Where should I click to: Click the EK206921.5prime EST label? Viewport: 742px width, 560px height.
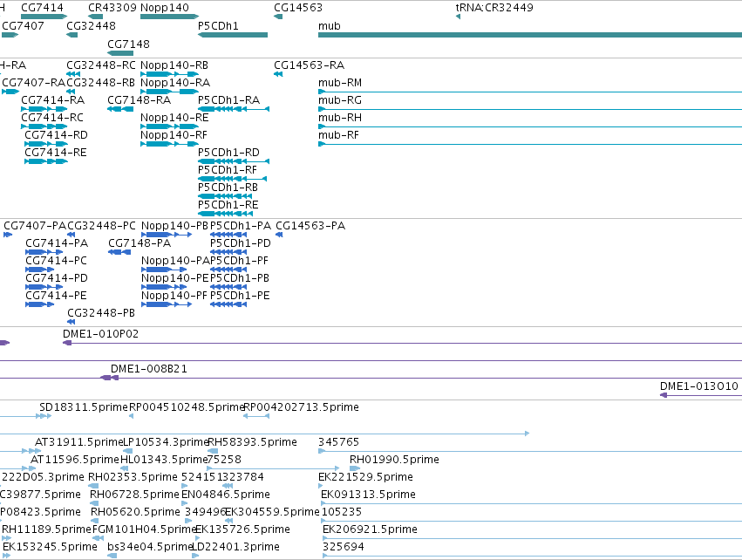(370, 529)
